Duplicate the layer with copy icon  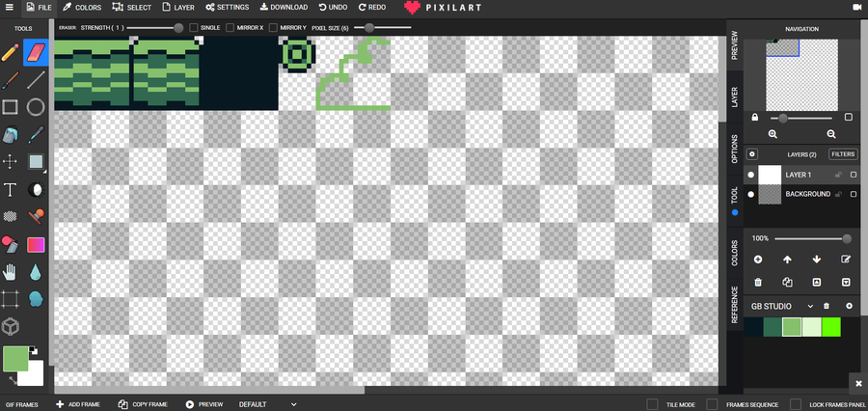click(787, 283)
